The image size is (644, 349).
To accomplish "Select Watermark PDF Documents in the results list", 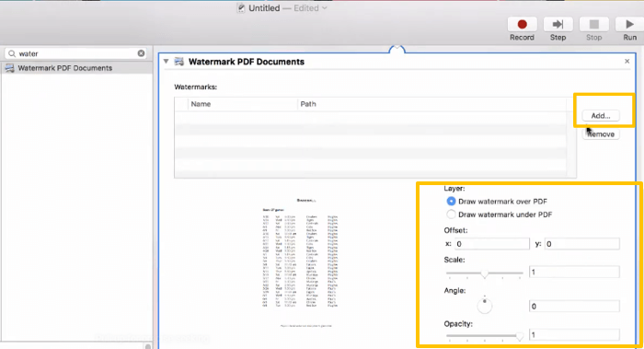I will pos(76,68).
